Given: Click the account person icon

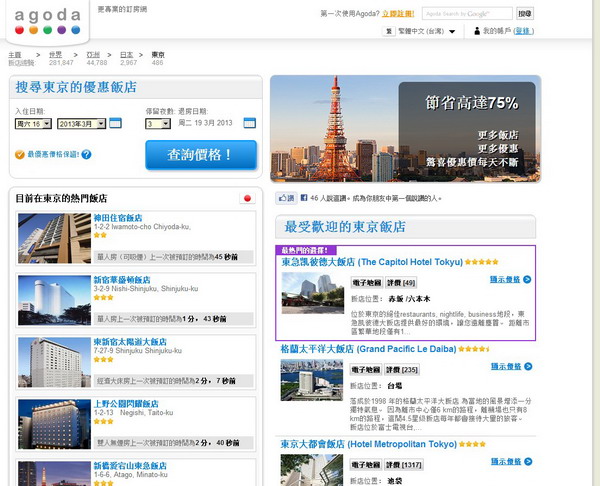Looking at the screenshot, I should click(477, 31).
